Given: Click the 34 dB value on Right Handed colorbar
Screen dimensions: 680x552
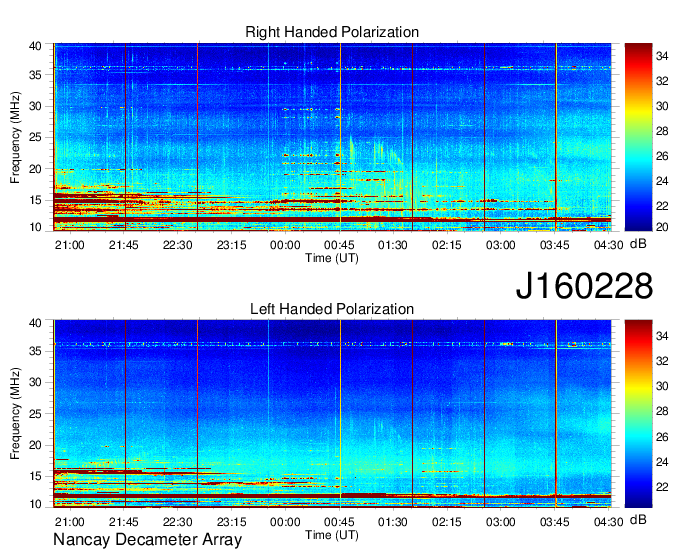Looking at the screenshot, I should pos(662,56).
